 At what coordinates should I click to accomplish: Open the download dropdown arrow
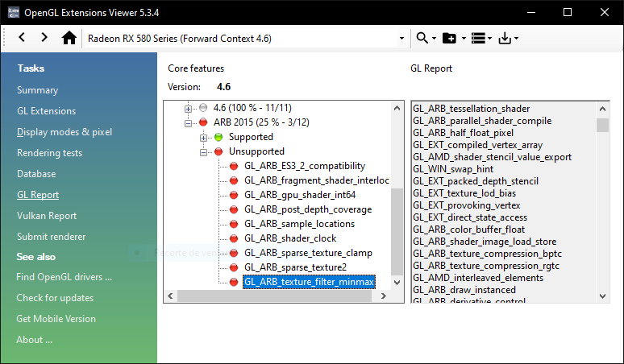(x=516, y=39)
